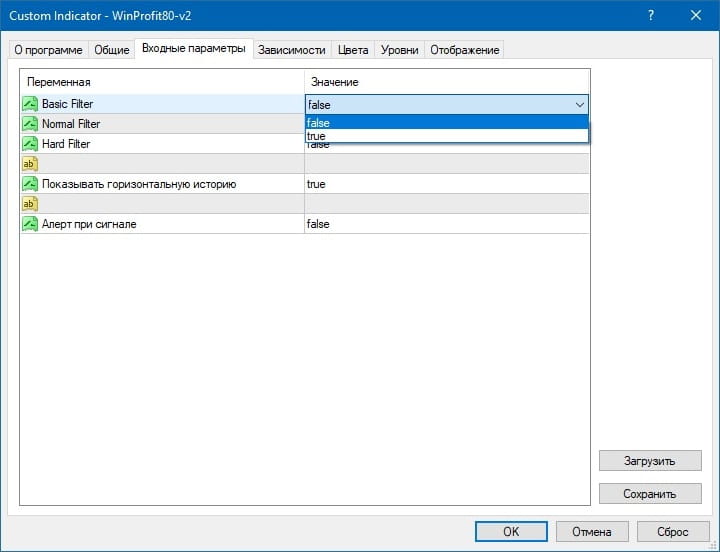Click icon beside Показывать горизонтальную историю
Screen dimensions: 720x552
[30, 184]
